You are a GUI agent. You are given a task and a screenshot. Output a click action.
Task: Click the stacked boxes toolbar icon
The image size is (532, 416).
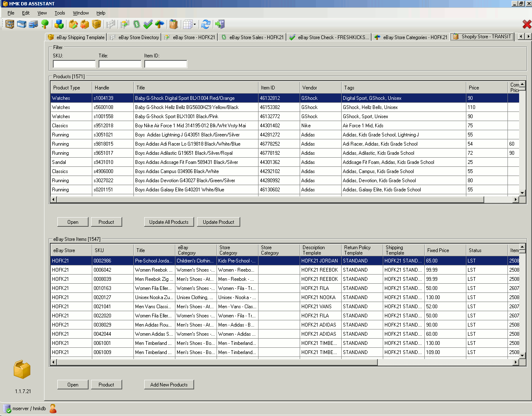point(96,24)
